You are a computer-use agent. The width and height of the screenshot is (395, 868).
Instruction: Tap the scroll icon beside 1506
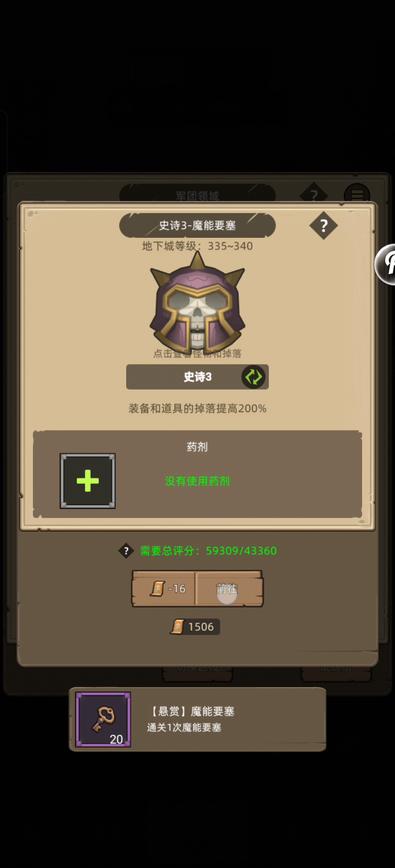click(x=177, y=627)
